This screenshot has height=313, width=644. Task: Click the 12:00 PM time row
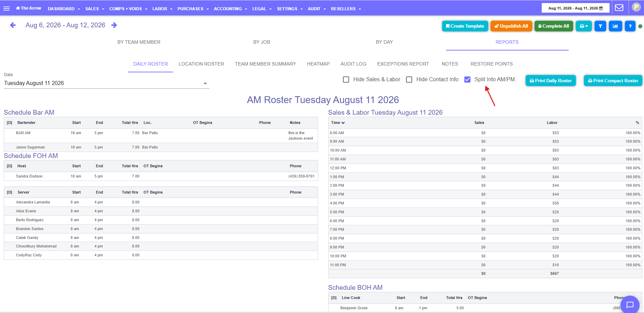[x=485, y=168]
